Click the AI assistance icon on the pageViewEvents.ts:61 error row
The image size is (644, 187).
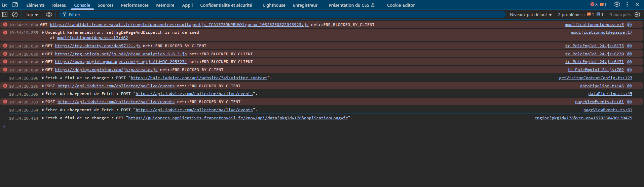click(x=629, y=102)
